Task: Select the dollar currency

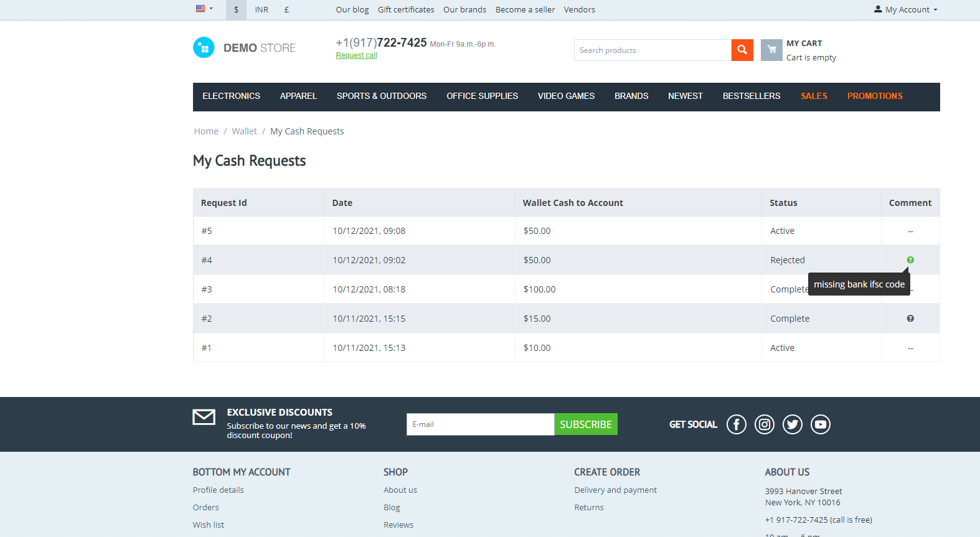Action: click(x=236, y=9)
